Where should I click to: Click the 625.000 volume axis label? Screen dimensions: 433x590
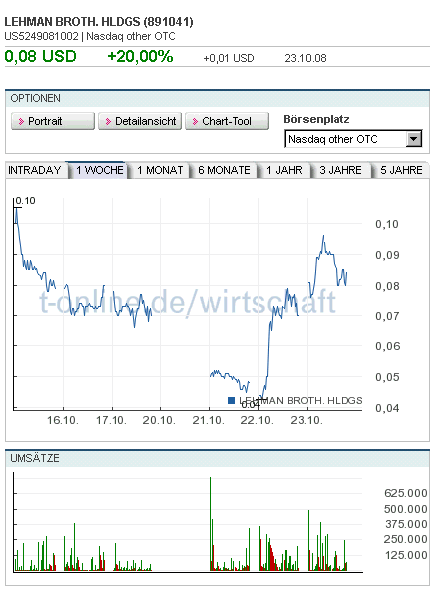406,493
